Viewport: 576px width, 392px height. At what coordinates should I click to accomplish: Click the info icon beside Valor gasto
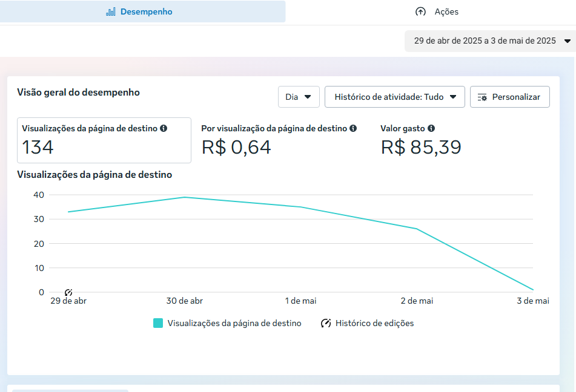pos(431,128)
